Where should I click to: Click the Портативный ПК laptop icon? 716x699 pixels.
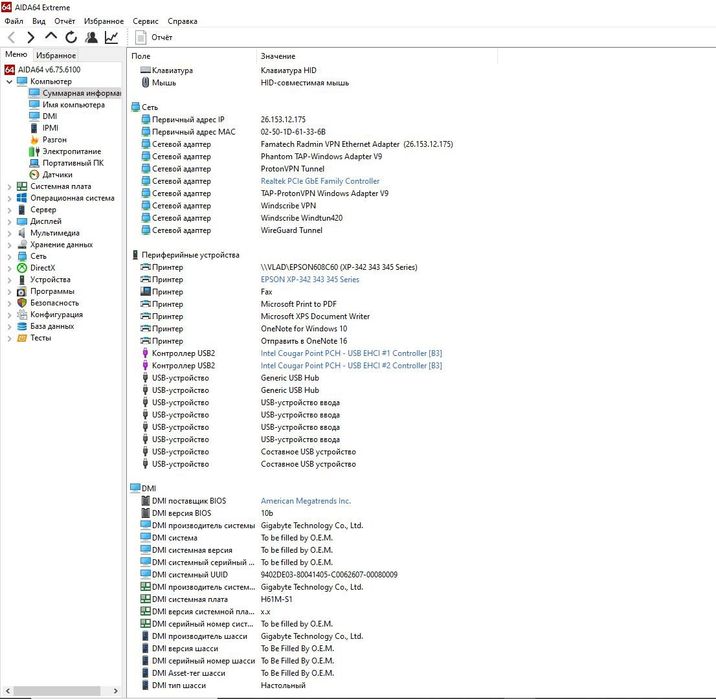[34, 163]
